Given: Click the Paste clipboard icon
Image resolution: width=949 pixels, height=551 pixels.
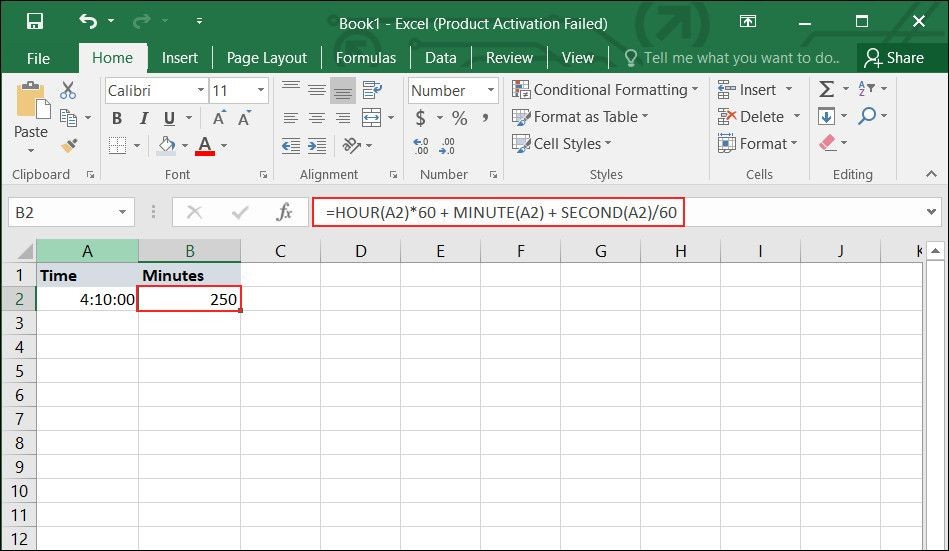Looking at the screenshot, I should [x=31, y=99].
